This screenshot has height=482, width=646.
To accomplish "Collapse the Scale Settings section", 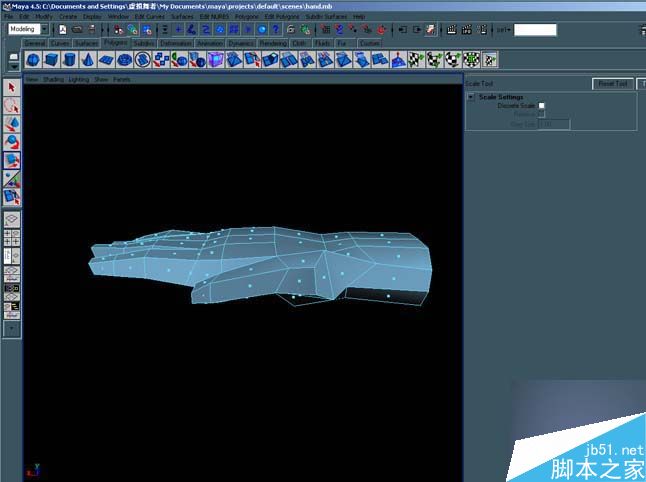I will tap(471, 97).
